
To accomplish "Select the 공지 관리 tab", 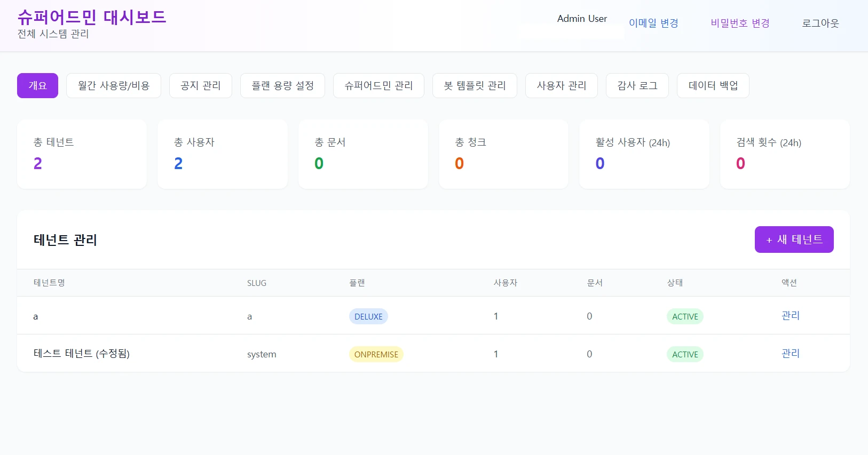I will pyautogui.click(x=201, y=85).
